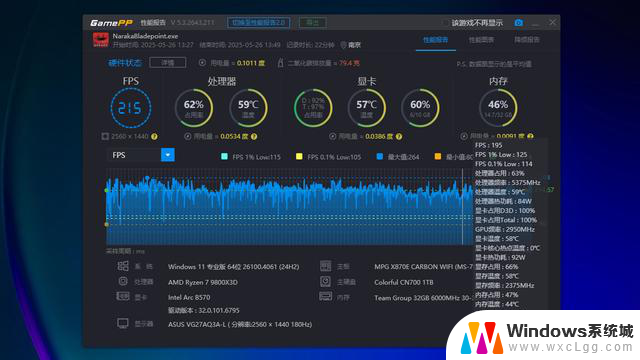Click power icon beside processor 0.0534 度
Screen dimensions: 640x360
pos(188,137)
